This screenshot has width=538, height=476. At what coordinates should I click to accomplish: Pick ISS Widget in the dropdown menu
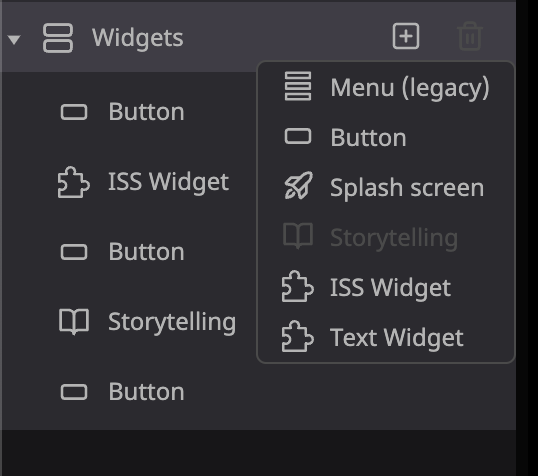[x=386, y=287]
